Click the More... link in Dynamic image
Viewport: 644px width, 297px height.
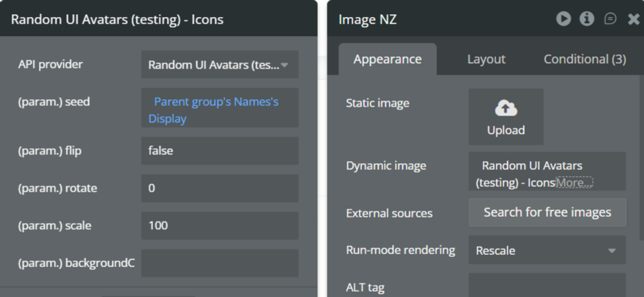click(575, 182)
